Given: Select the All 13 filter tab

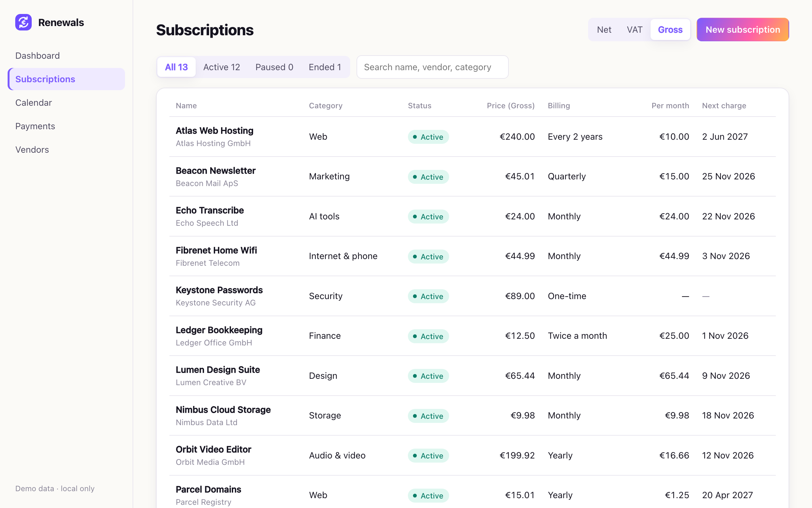Looking at the screenshot, I should 176,67.
